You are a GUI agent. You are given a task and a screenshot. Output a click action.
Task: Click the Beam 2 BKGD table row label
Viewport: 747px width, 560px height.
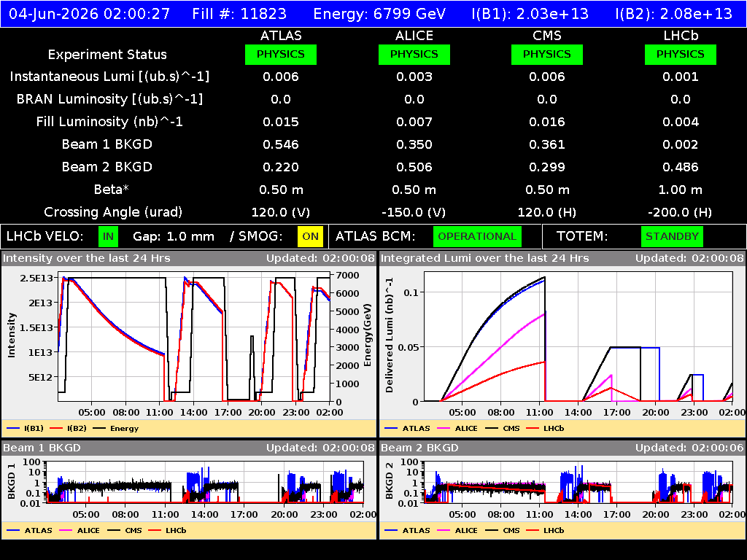[x=107, y=167]
